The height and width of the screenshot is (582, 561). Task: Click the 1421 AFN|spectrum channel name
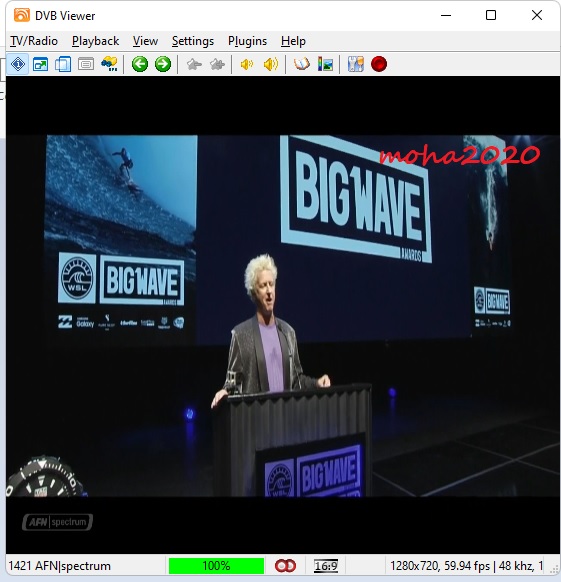[59, 566]
